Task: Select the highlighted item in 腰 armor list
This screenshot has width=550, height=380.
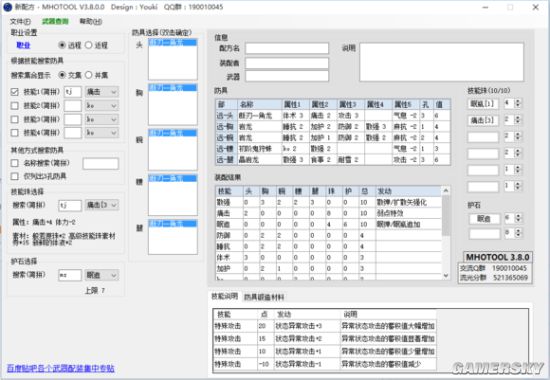Action: (173, 178)
